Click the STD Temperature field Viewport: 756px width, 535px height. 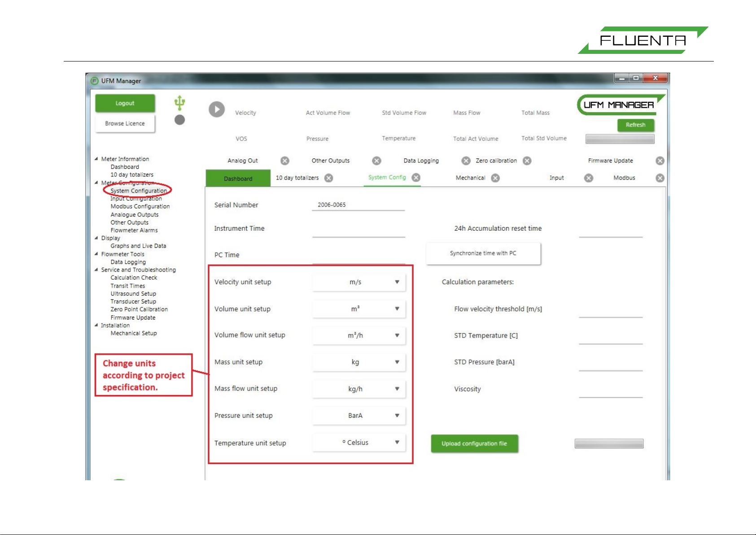[611, 338]
